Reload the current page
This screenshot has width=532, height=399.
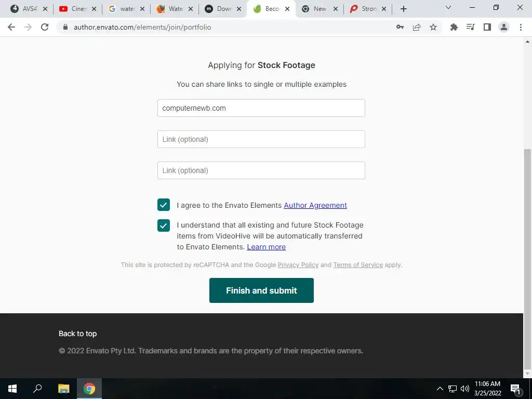[45, 27]
